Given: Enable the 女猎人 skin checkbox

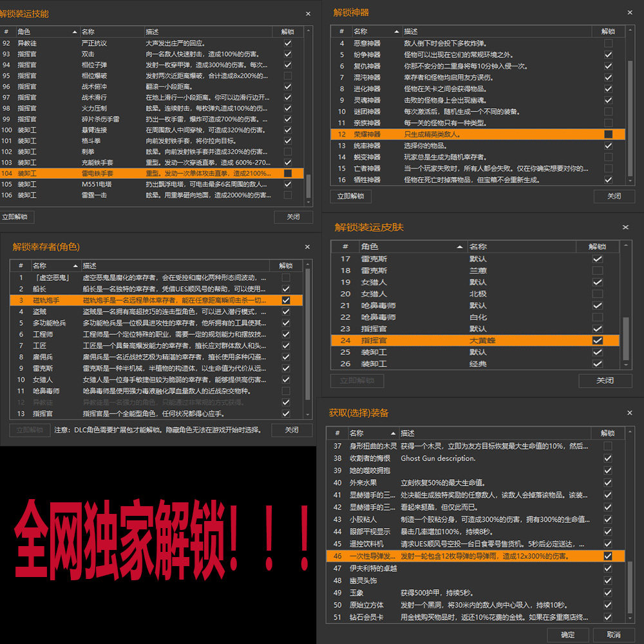Looking at the screenshot, I should click(597, 281).
